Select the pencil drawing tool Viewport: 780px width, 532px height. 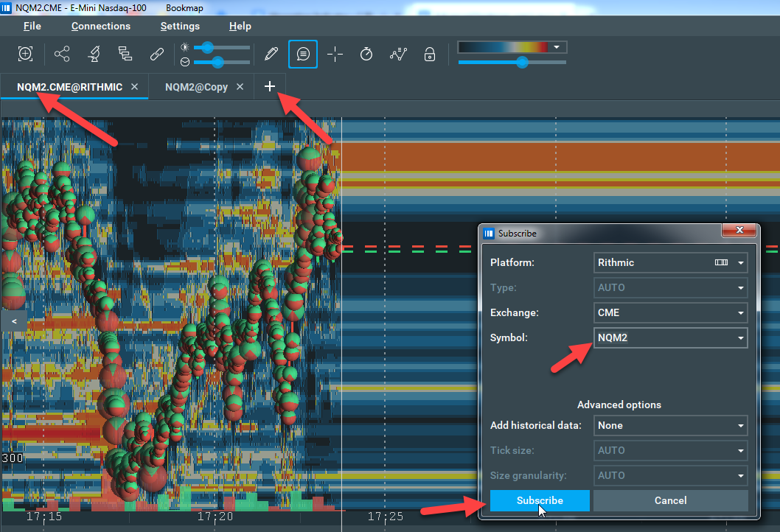click(271, 54)
